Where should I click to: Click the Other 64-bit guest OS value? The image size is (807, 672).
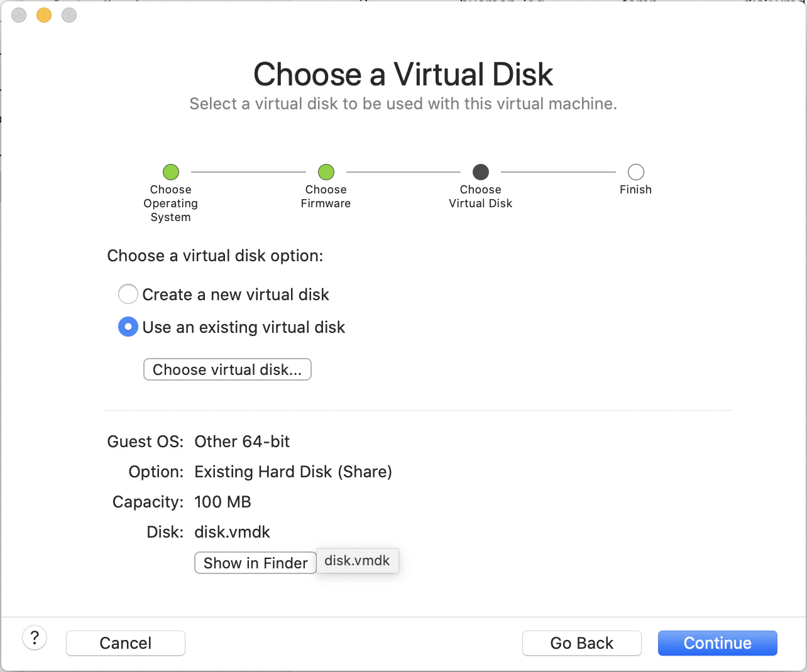tap(243, 442)
